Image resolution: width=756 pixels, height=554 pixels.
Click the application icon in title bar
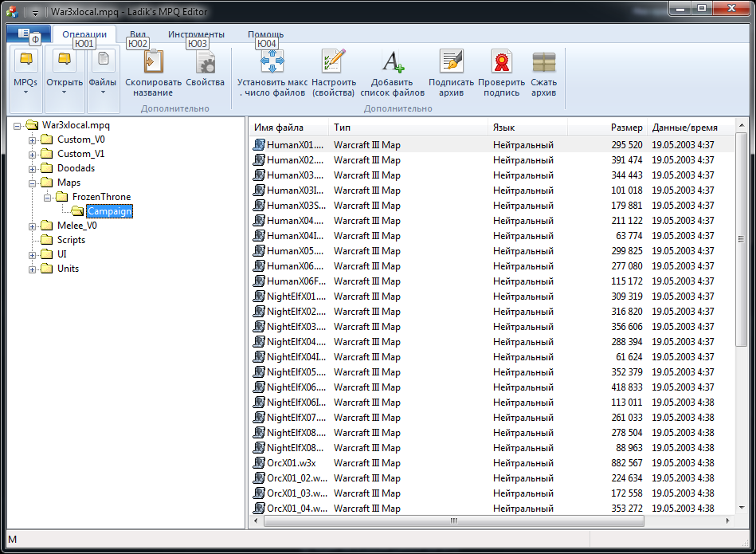[x=13, y=12]
